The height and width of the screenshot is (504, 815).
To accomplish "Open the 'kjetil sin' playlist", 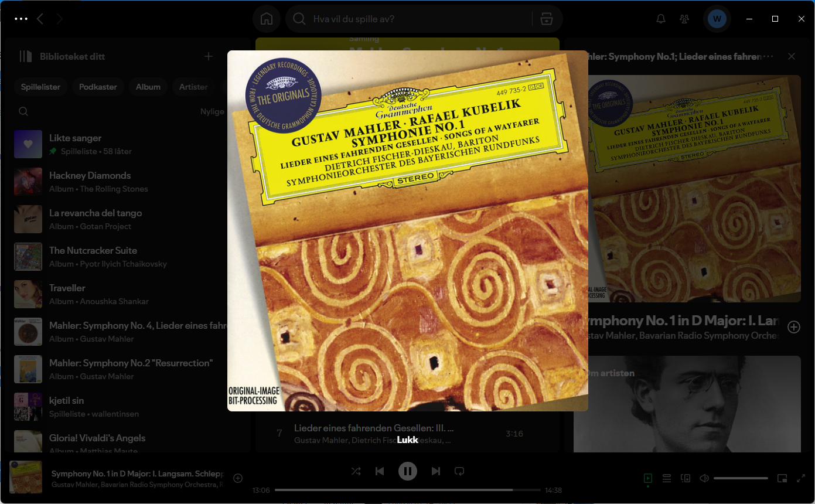I will coord(120,407).
